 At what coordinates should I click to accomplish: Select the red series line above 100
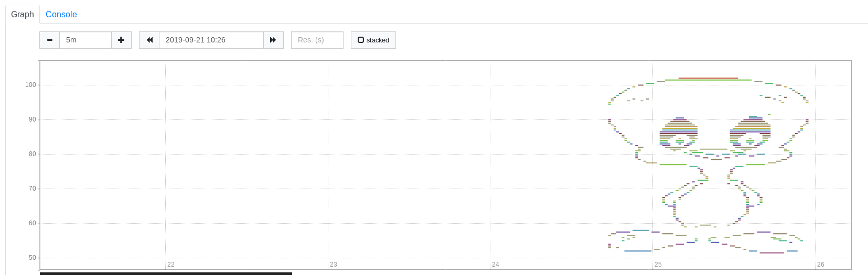[708, 78]
